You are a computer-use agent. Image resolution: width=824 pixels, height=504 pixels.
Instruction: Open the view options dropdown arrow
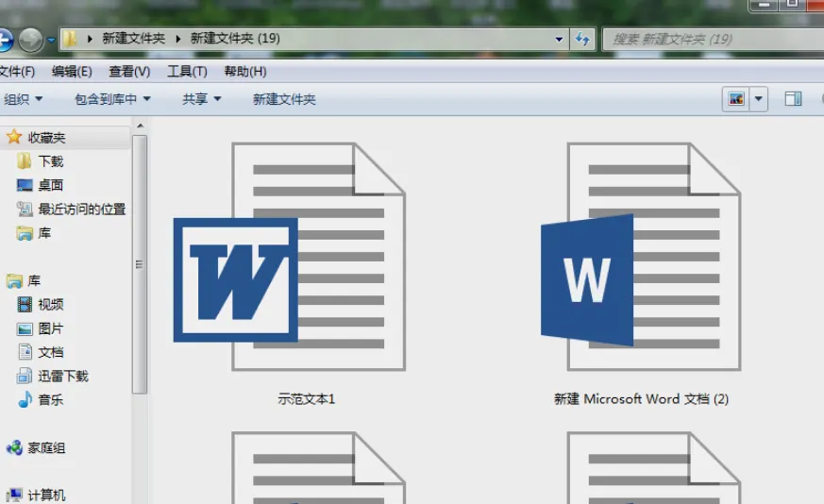coord(758,99)
